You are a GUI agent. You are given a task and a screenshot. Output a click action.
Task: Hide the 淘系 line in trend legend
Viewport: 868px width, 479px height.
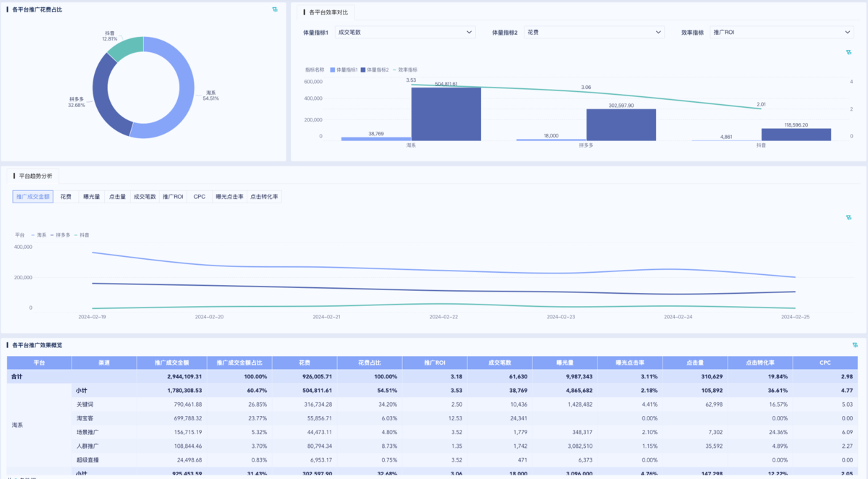pos(40,235)
